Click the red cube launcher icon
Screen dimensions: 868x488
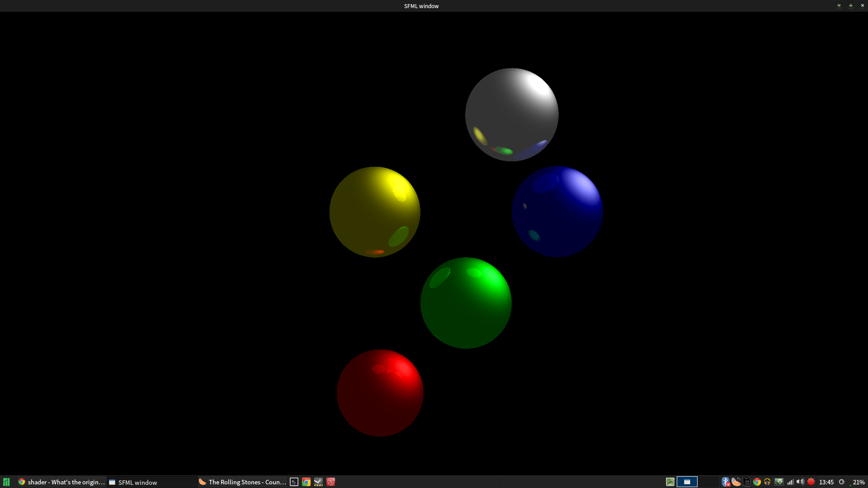coord(331,482)
